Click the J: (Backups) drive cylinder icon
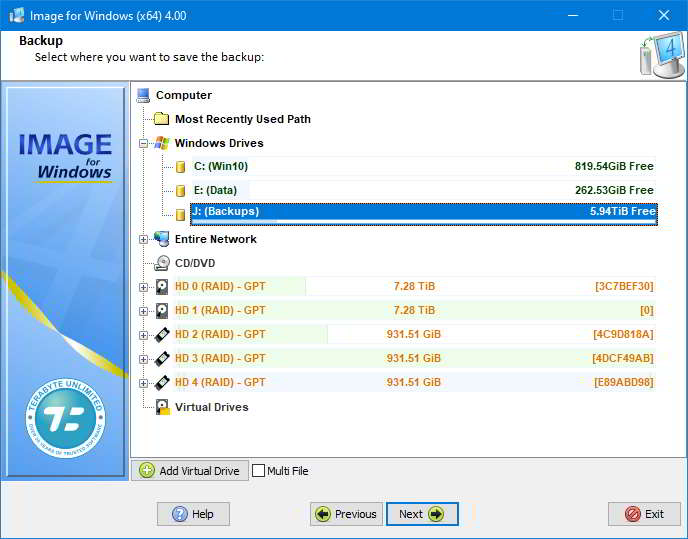Screen dimensions: 688x539 point(180,215)
